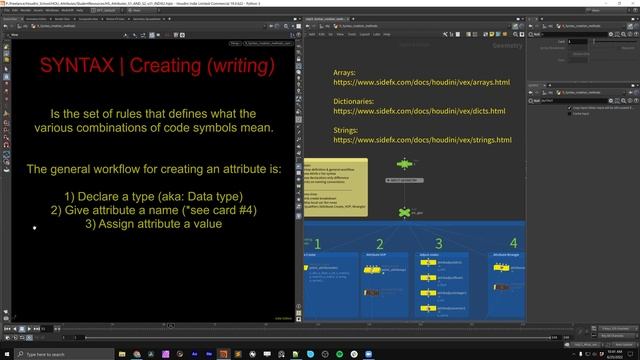Jump to the first frame in the playbar
Image resolution: width=640 pixels, height=360 pixels.
7,329
